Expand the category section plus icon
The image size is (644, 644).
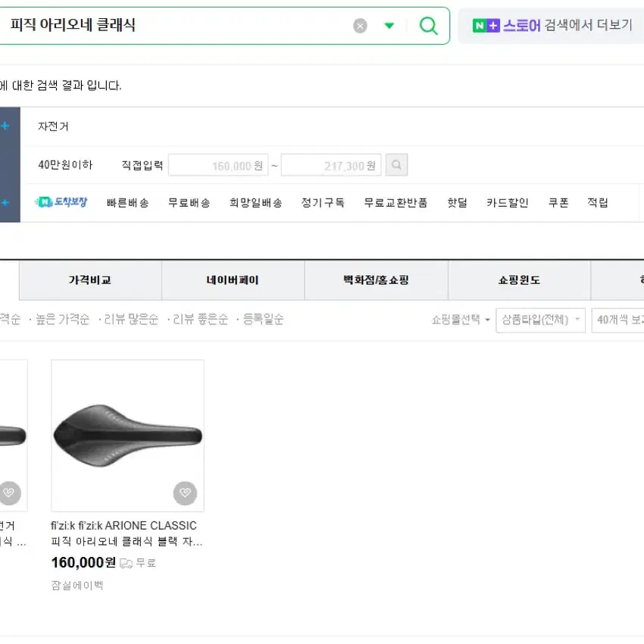tap(5, 126)
